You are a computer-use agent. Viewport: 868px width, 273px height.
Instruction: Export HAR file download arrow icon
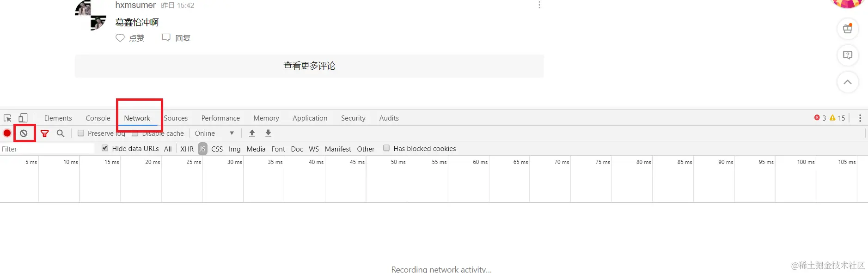click(268, 133)
